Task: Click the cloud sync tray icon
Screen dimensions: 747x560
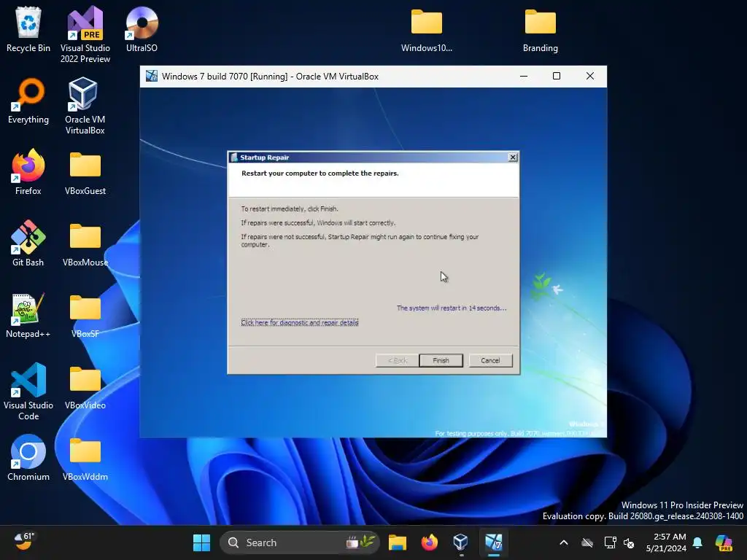Action: 587,542
